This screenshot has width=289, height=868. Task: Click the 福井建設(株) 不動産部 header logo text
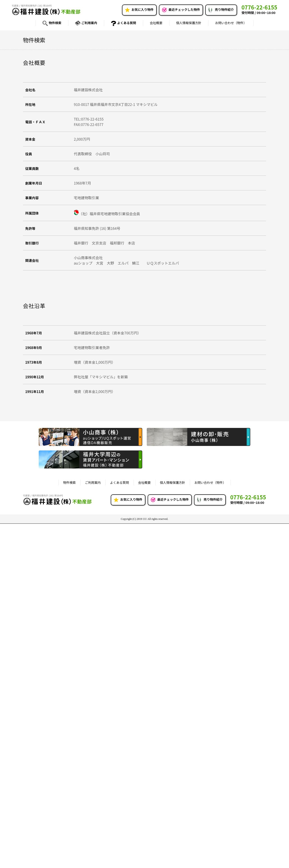coord(50,12)
